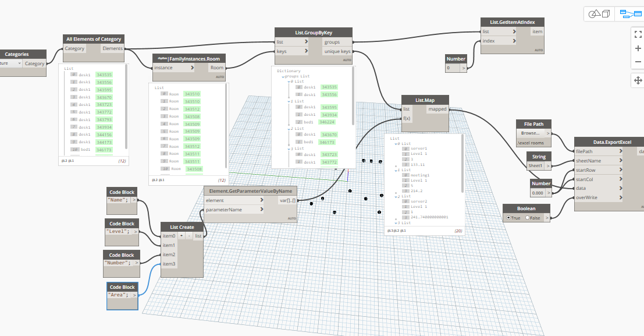
Task: Zoom out with the minus icon
Action: coord(638,62)
